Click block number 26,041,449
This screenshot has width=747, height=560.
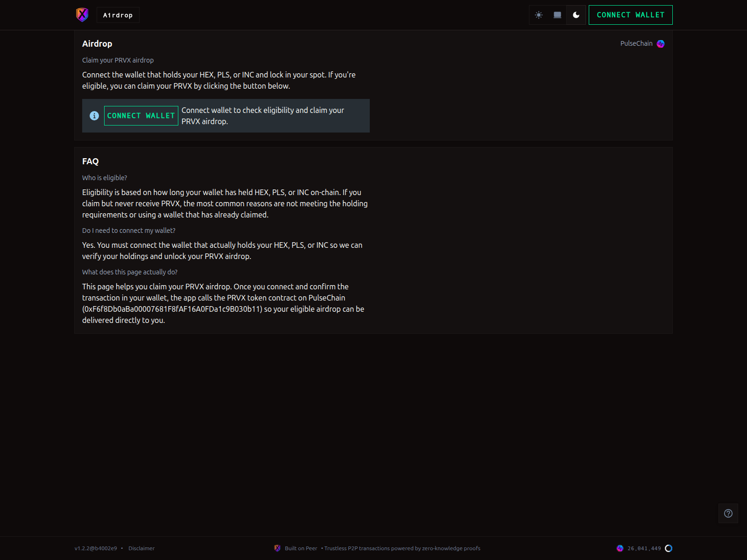644,548
